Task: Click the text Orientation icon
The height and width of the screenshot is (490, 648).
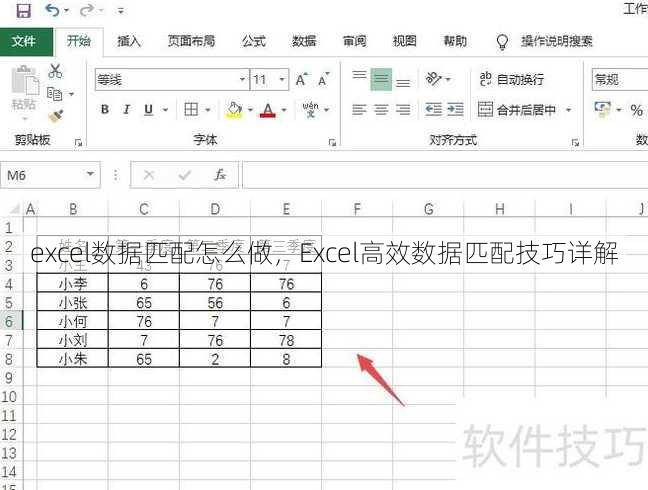Action: (x=434, y=78)
